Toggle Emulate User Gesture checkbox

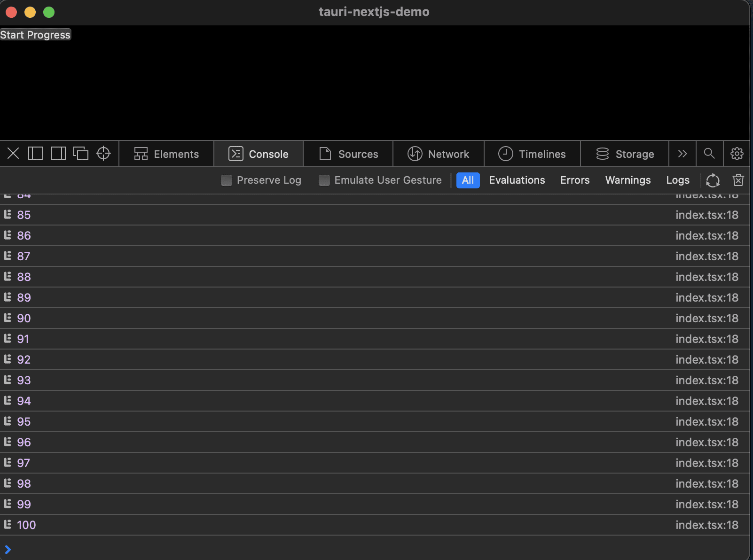pos(324,180)
